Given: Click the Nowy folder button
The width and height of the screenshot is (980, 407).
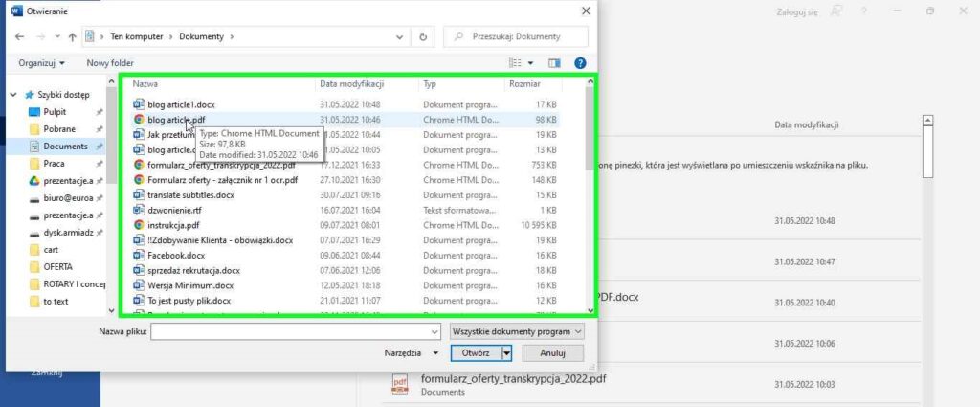Looking at the screenshot, I should (x=110, y=63).
